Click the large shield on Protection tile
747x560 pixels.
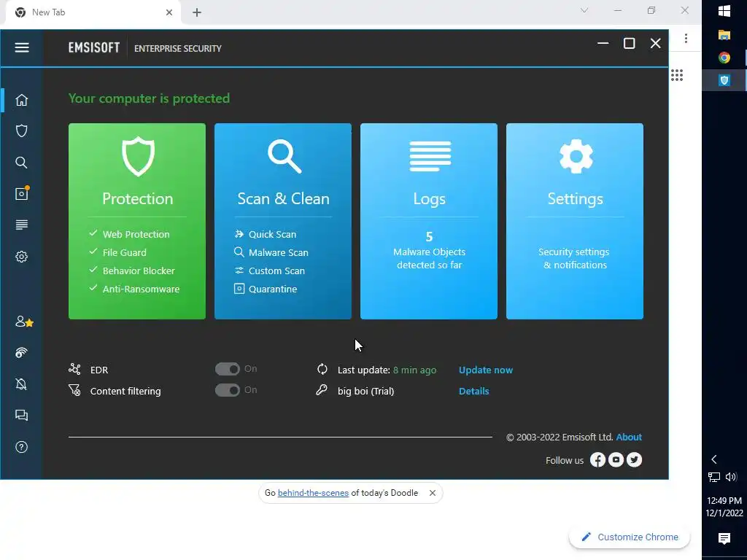click(138, 156)
